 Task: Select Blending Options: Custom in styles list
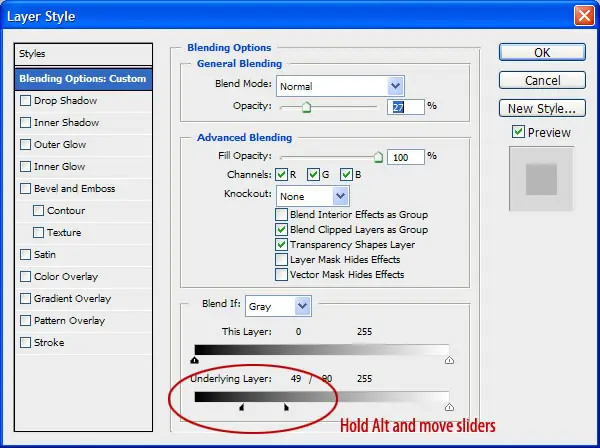(83, 79)
